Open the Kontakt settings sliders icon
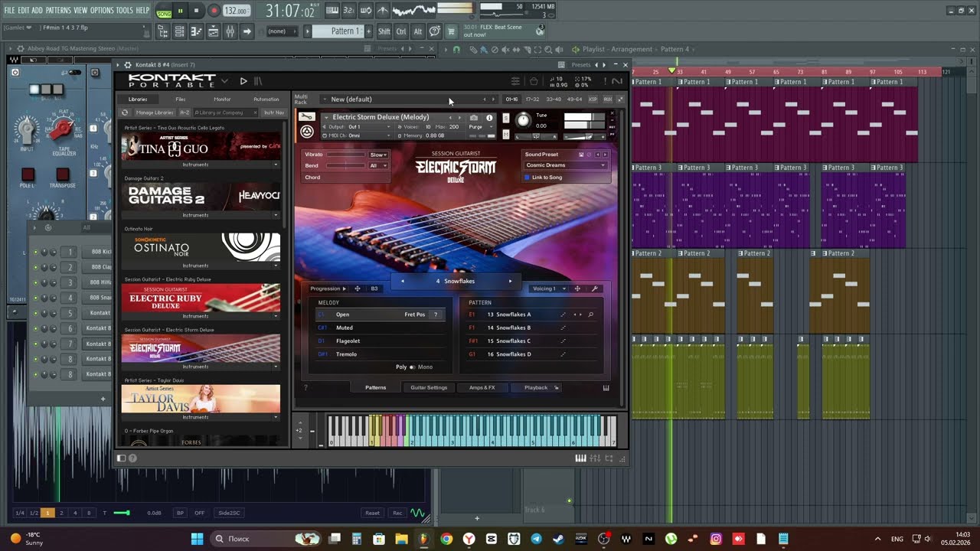Viewport: 980px width, 551px height. [x=515, y=81]
